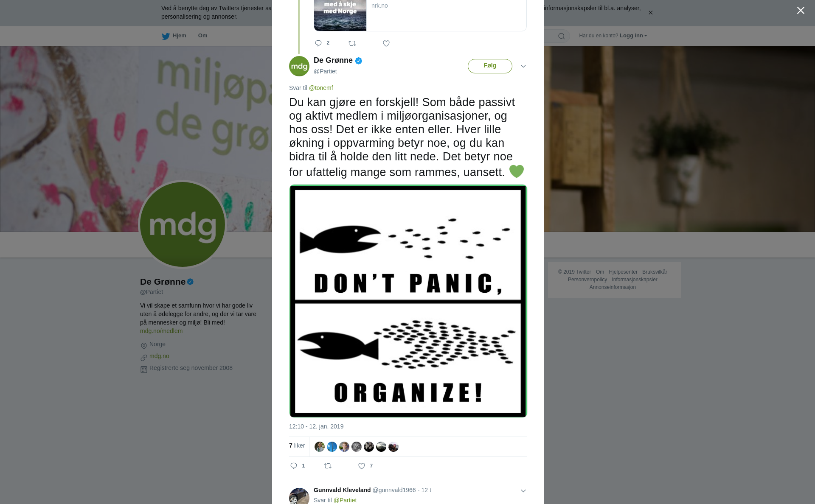The image size is (815, 504).
Task: Click the search magnifier icon
Action: [562, 36]
